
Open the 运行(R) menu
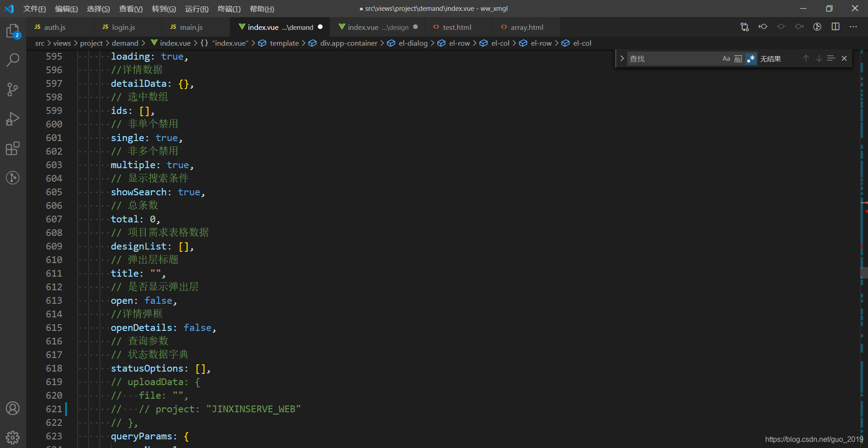(x=197, y=9)
